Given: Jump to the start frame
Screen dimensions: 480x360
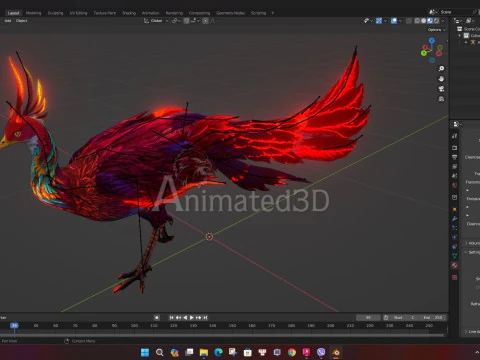Looking at the screenshot, I should pyautogui.click(x=171, y=318).
